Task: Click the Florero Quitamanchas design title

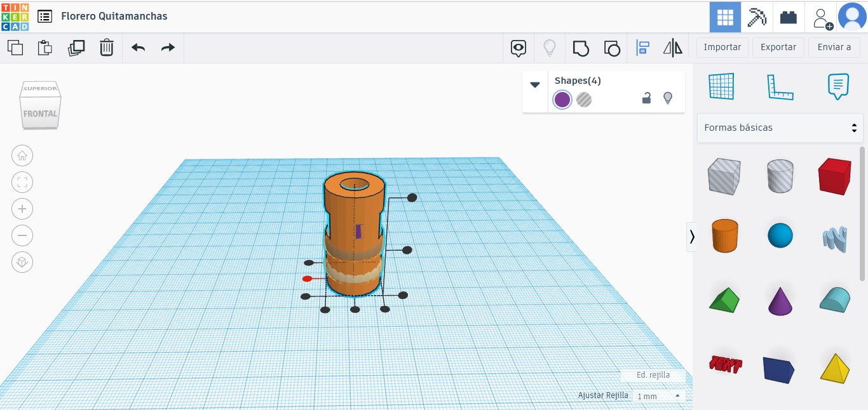Action: click(x=114, y=17)
